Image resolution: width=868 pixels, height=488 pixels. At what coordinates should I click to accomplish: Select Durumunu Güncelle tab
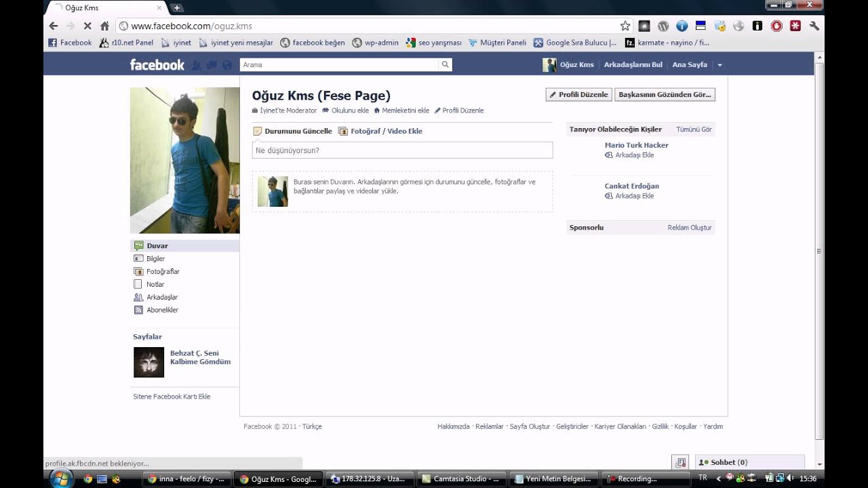point(293,131)
